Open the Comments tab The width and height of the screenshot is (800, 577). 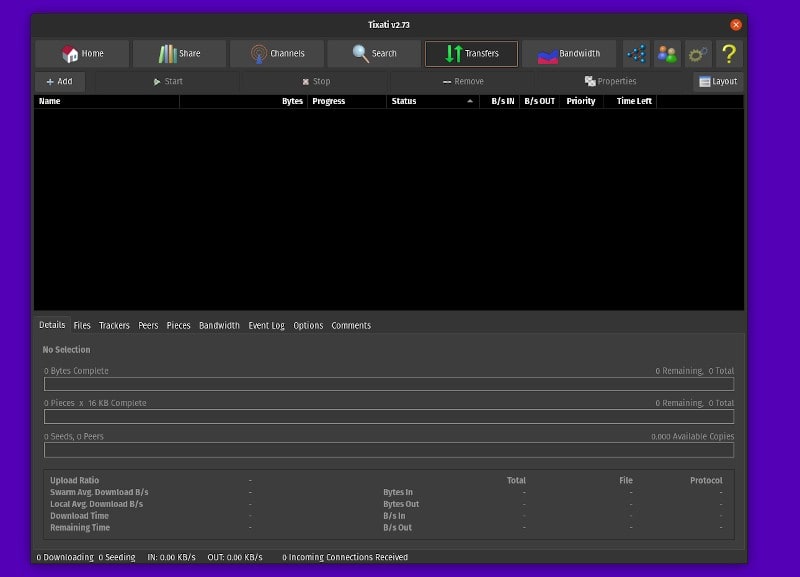[351, 325]
